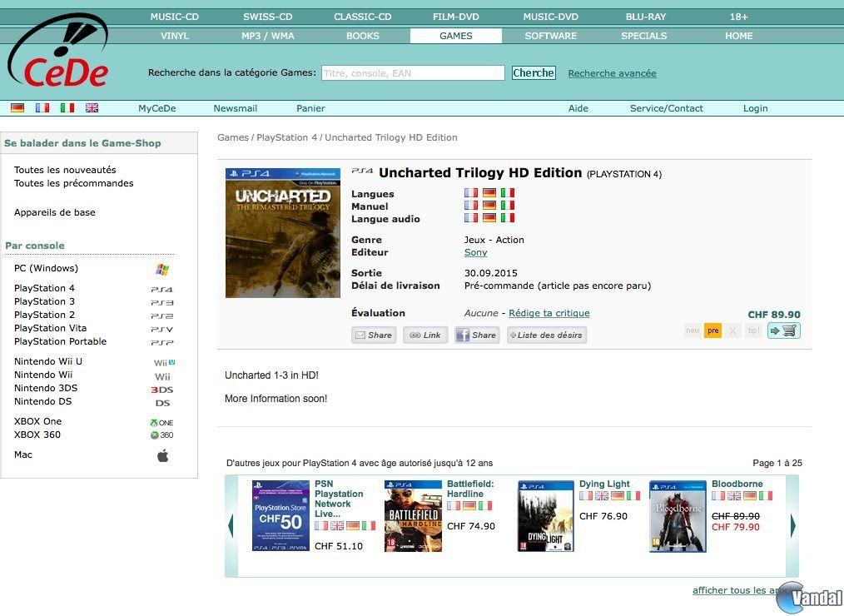844x616 pixels.
Task: Click the Xbox One console icon
Action: [161, 422]
